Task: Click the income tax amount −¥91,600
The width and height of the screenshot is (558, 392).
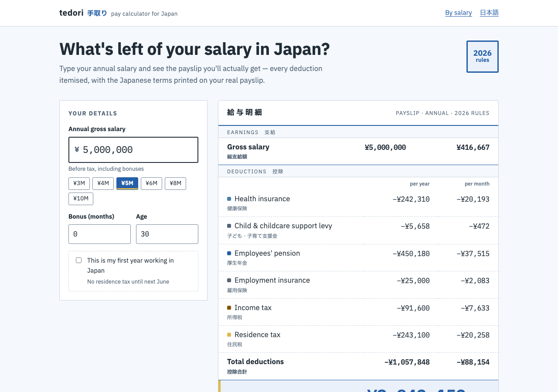Action: coord(413,308)
